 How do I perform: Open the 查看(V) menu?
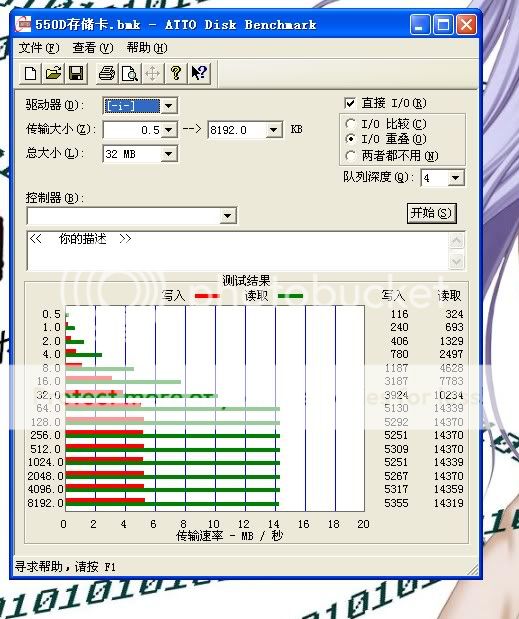click(92, 48)
